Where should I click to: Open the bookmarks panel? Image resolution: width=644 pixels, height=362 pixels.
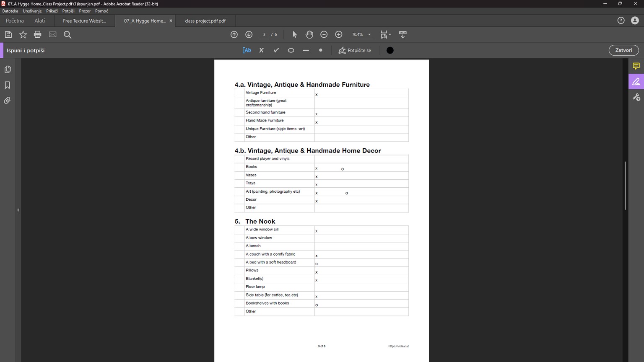[8, 85]
